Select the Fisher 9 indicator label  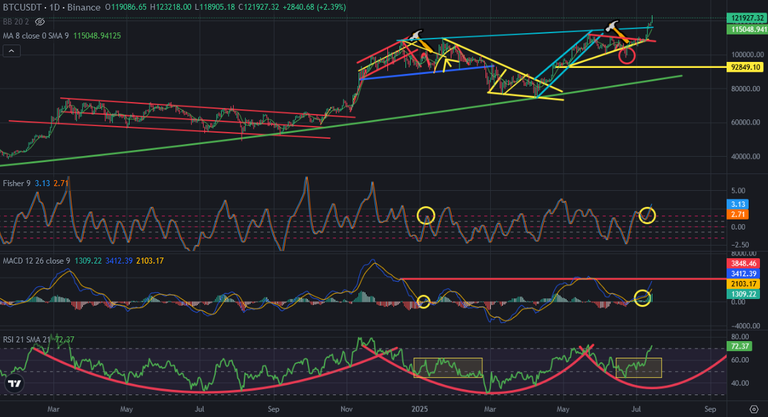pos(16,183)
